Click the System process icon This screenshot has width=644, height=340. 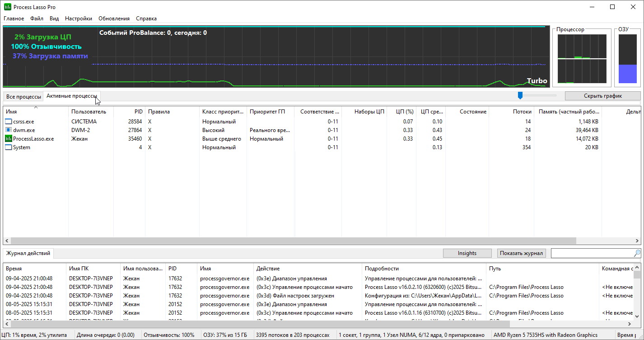pos(9,147)
